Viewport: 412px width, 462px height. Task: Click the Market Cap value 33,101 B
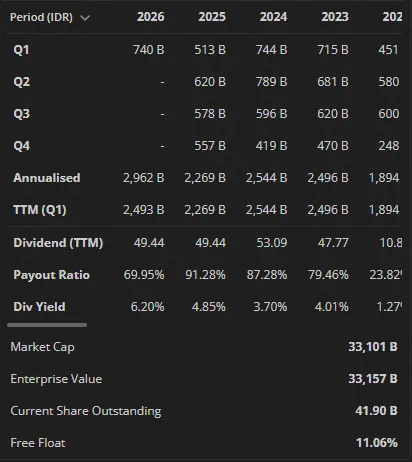click(x=373, y=347)
